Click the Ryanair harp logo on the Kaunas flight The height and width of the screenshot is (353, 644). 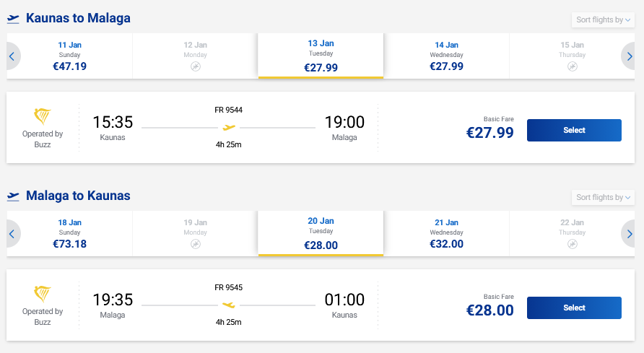coord(43,116)
